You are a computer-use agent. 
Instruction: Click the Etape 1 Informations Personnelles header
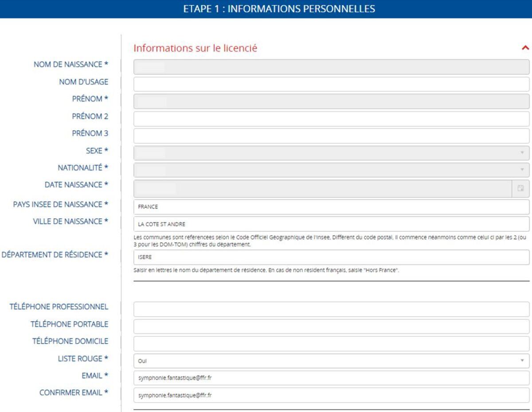click(x=266, y=9)
